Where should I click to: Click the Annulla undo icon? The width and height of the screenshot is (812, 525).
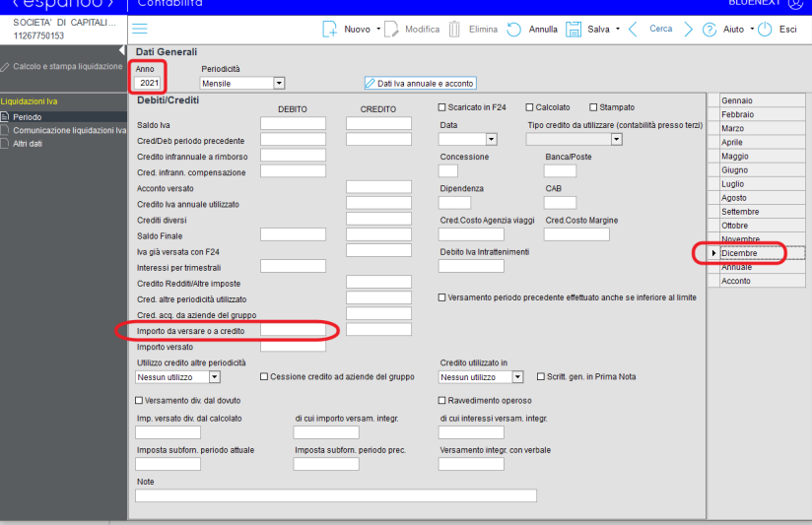coord(513,29)
